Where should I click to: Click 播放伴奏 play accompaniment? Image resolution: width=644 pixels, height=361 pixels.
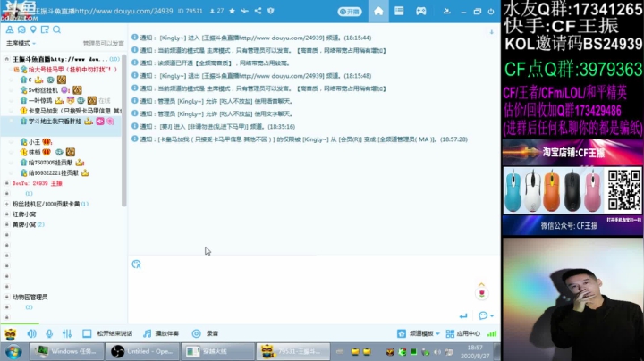point(166,333)
